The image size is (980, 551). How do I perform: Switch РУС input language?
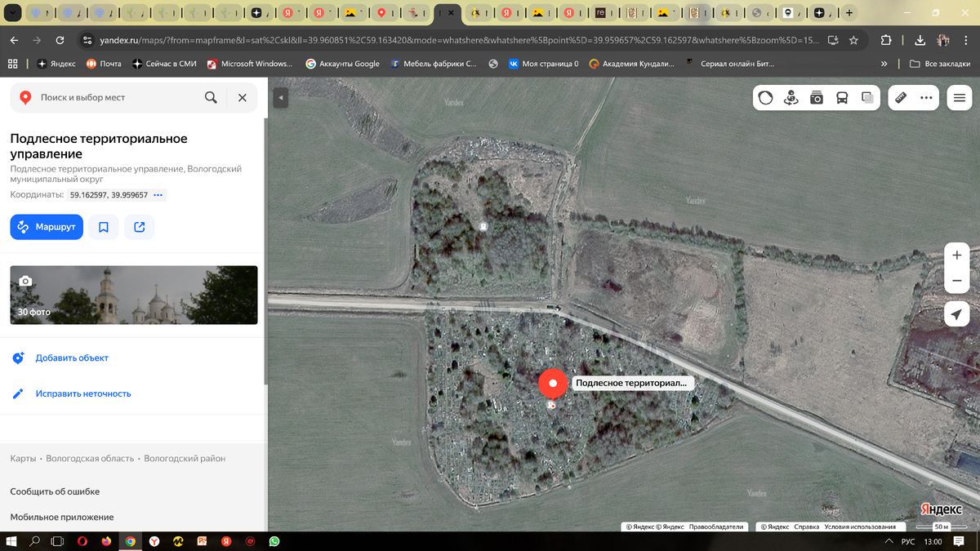(908, 541)
